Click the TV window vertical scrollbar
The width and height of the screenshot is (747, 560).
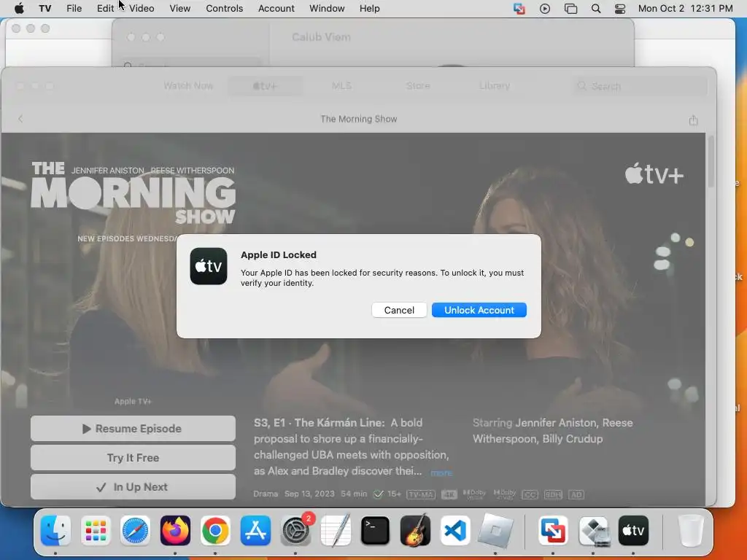coord(711,162)
